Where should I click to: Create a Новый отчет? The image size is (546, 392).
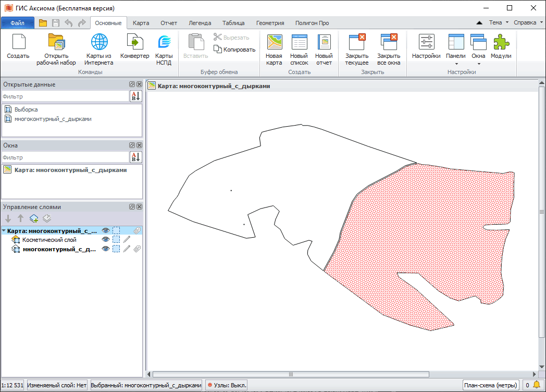[324, 50]
